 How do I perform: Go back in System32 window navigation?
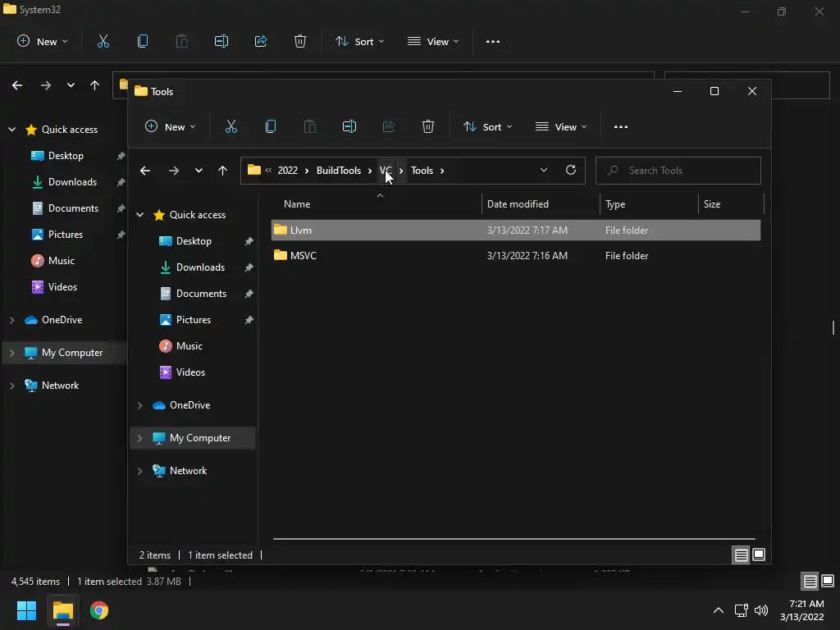pos(17,85)
